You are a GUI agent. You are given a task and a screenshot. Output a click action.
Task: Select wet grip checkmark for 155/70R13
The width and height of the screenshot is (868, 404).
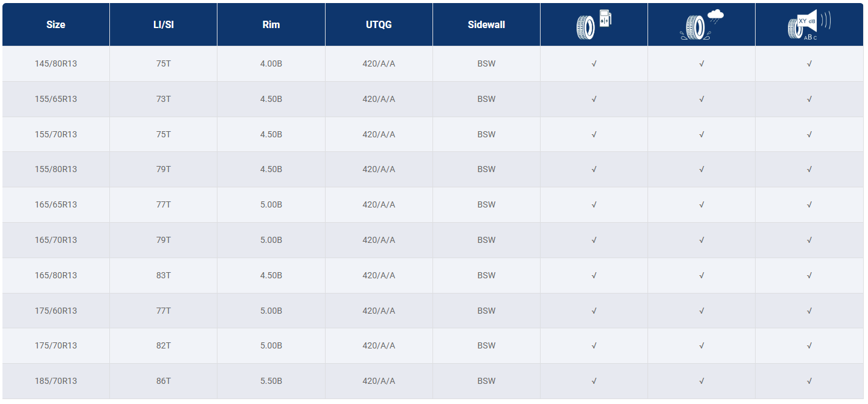point(701,134)
